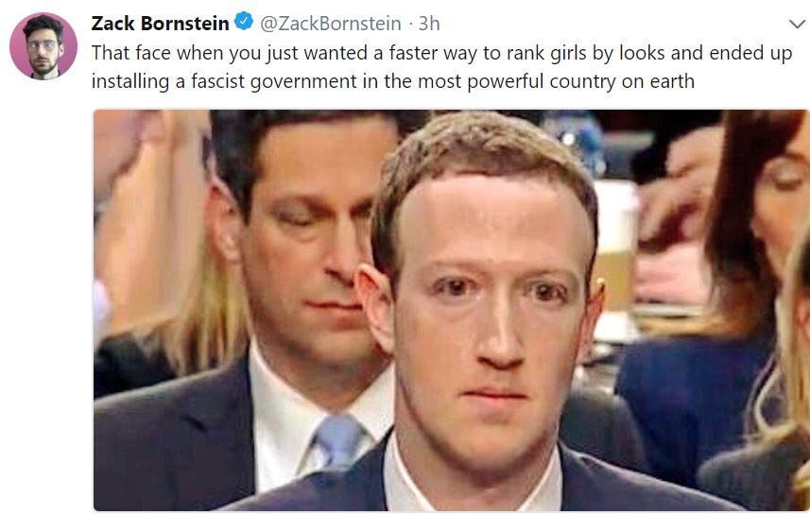
Task: Expand the tweet options chevron menu
Action: [797, 24]
